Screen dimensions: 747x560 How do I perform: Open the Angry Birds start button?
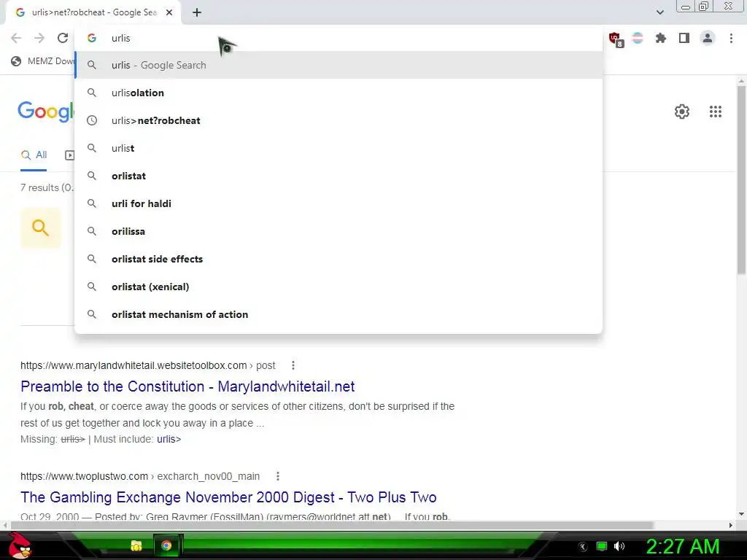pyautogui.click(x=20, y=545)
